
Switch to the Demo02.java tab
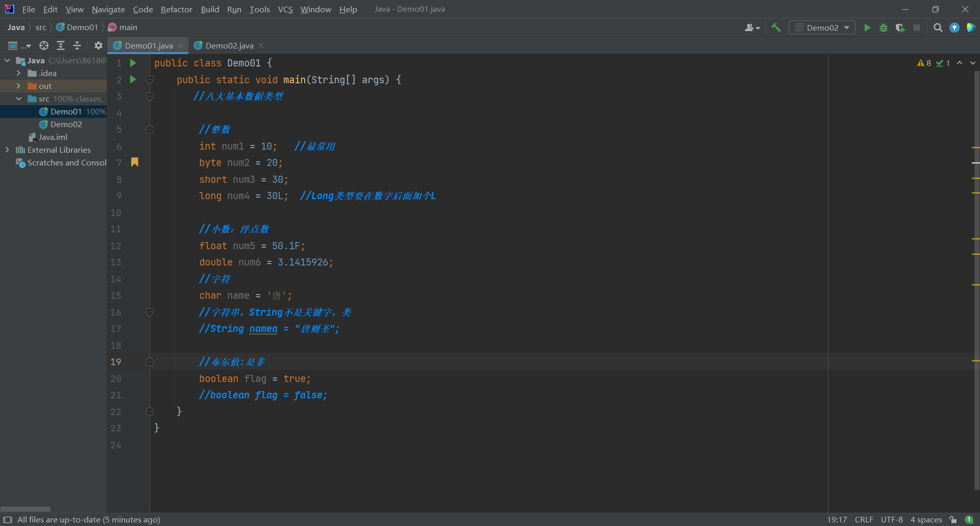tap(229, 45)
